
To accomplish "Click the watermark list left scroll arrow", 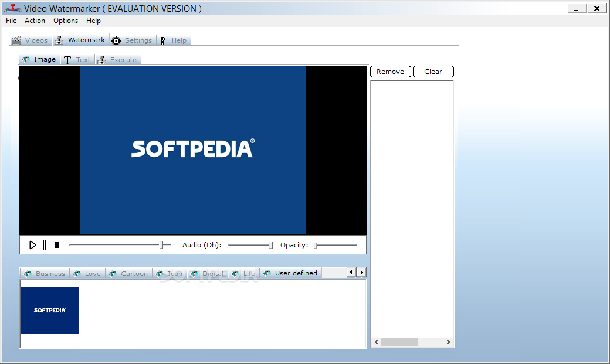I will pos(376,342).
